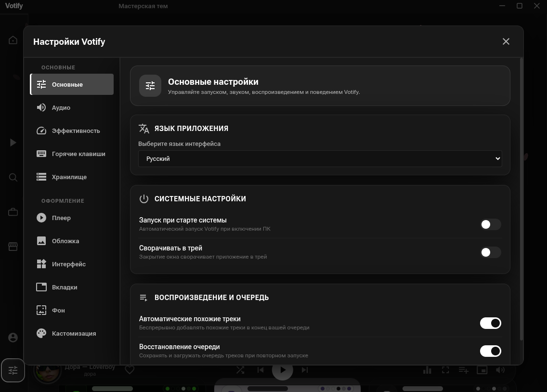
Task: Skip to previous track in player bar
Action: pos(260,370)
